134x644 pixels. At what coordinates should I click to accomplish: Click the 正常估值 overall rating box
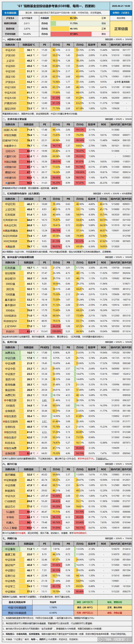coord(121,29)
